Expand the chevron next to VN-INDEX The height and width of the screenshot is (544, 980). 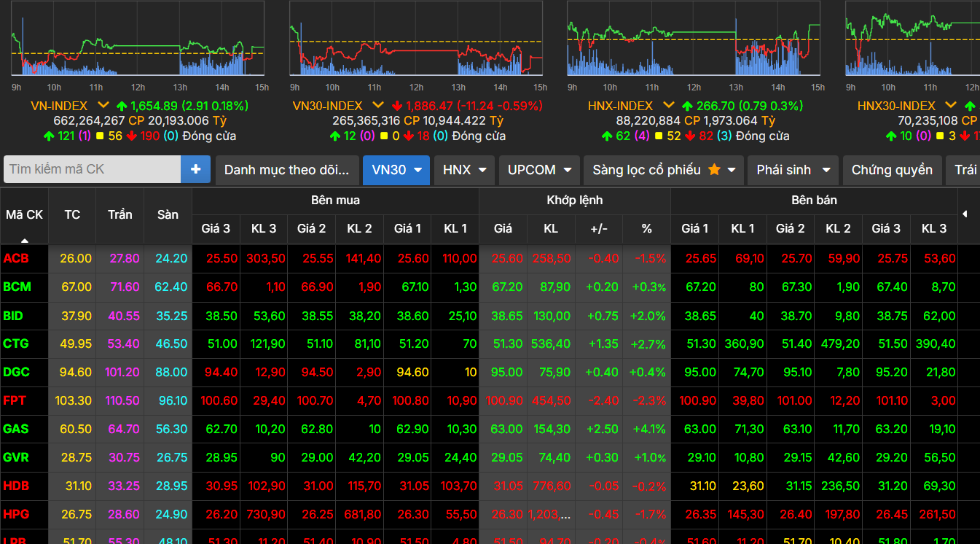point(103,106)
